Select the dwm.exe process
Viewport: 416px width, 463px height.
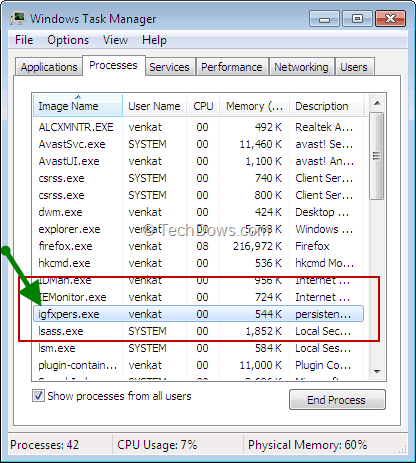(x=198, y=212)
